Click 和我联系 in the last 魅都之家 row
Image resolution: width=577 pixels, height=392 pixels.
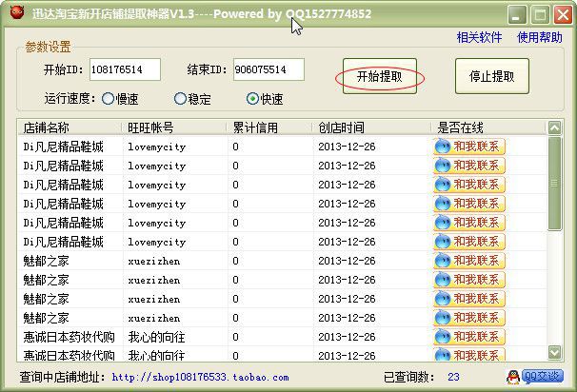469,318
